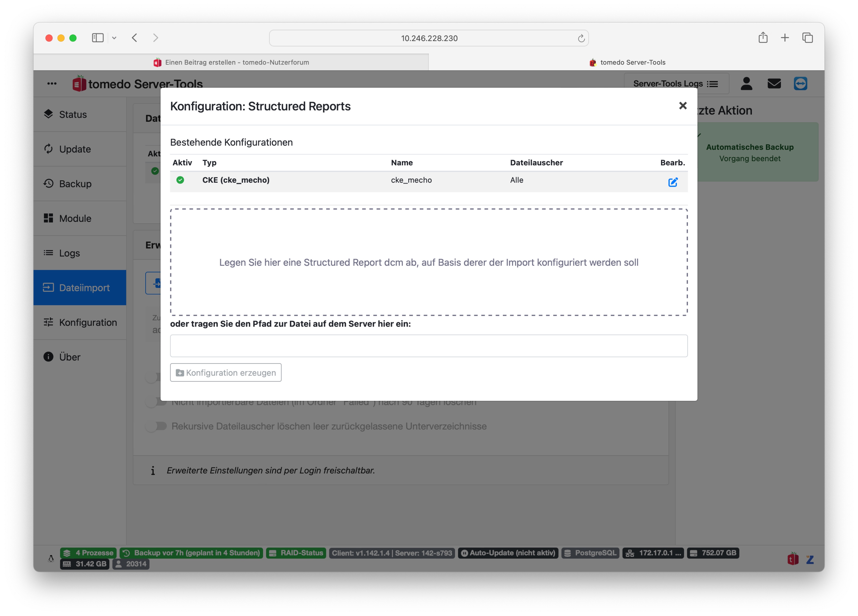This screenshot has width=858, height=616.
Task: Click the user account icon
Action: pyautogui.click(x=746, y=83)
